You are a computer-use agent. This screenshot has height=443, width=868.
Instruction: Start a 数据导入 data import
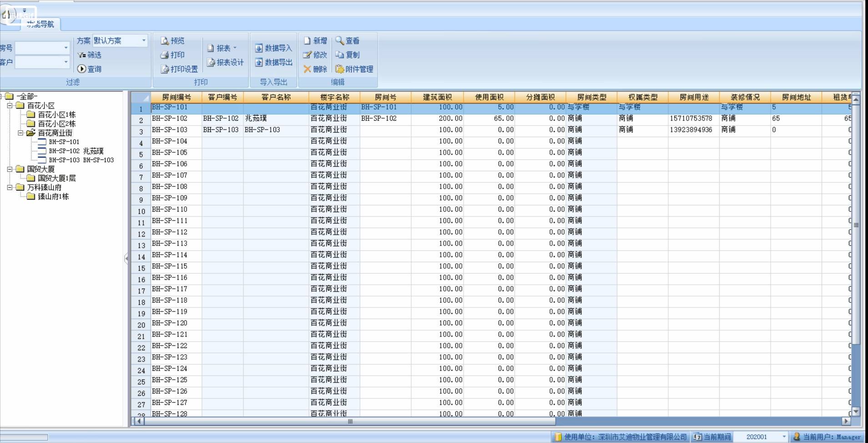[x=274, y=48]
